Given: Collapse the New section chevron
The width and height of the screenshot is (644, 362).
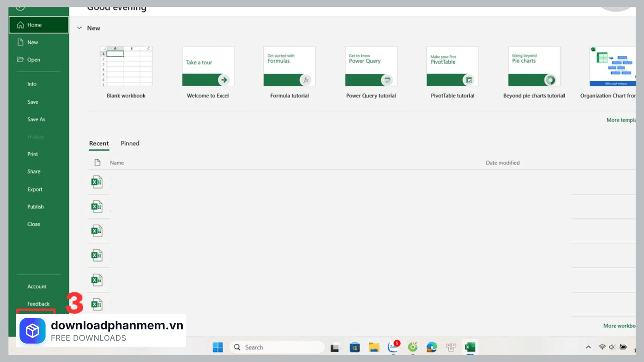Looking at the screenshot, I should 79,28.
